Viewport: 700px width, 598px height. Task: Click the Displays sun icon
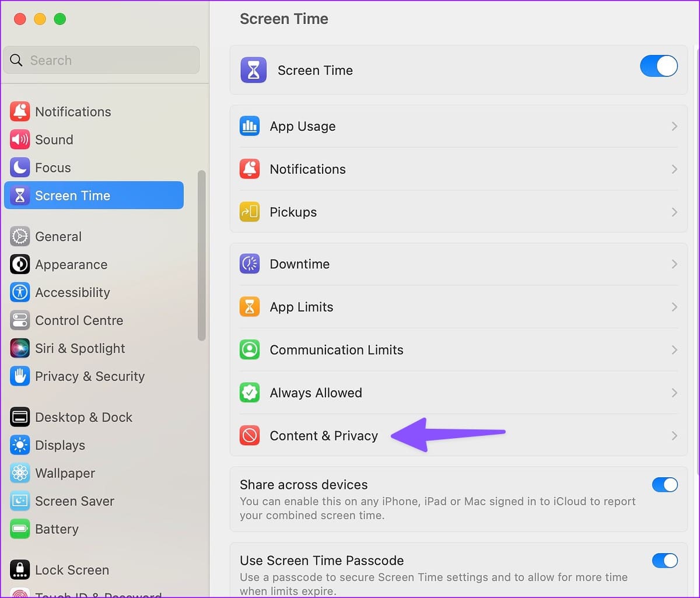[x=20, y=445]
